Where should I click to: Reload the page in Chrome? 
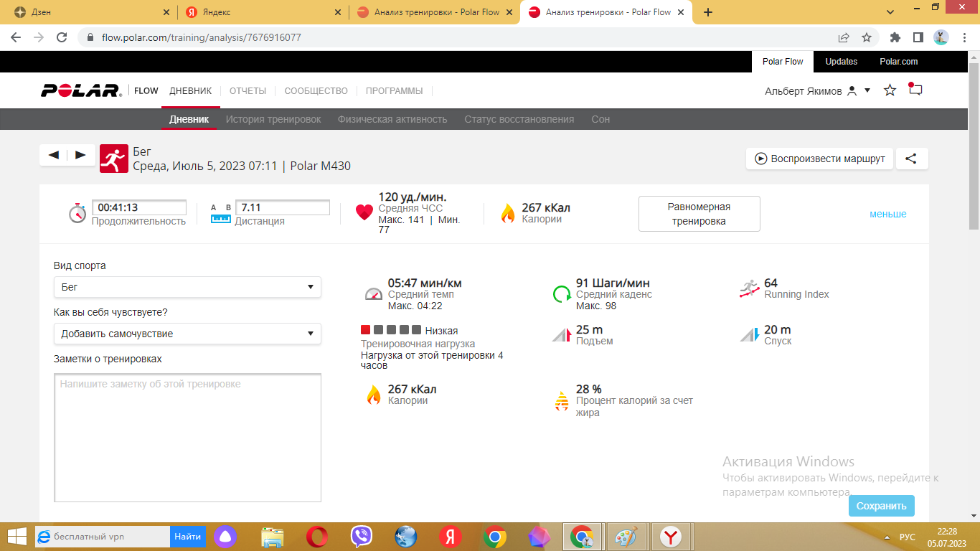pos(62,37)
